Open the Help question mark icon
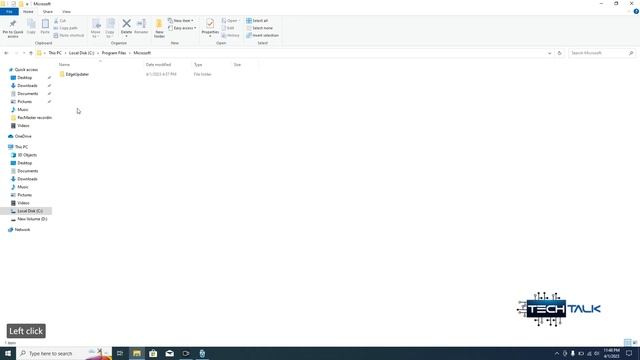This screenshot has width=640, height=360. (636, 11)
